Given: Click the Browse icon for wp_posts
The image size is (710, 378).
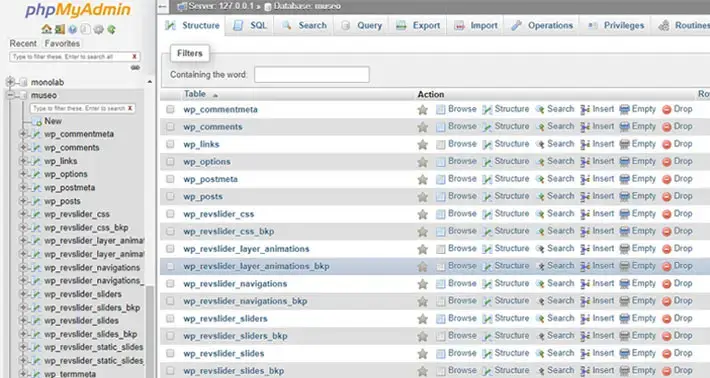Looking at the screenshot, I should pyautogui.click(x=441, y=197).
